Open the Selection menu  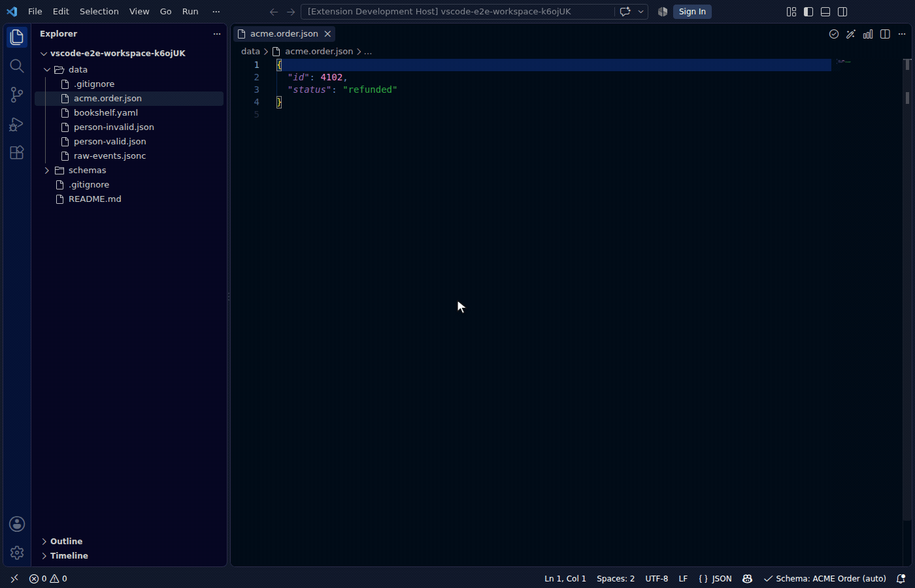tap(99, 12)
